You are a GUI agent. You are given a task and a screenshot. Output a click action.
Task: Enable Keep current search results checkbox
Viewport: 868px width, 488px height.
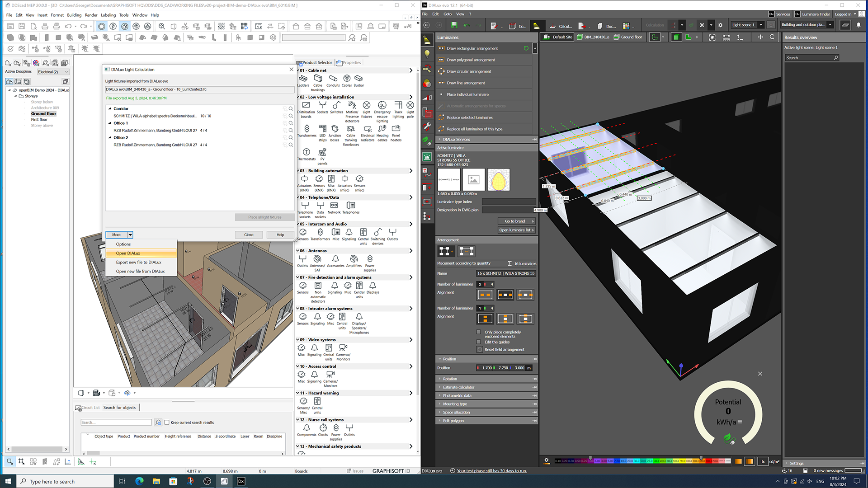(167, 422)
